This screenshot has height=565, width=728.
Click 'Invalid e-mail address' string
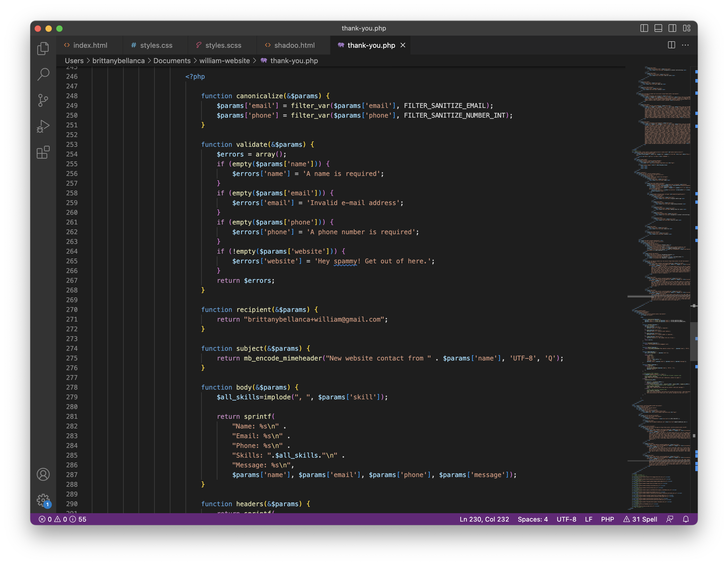coord(353,203)
